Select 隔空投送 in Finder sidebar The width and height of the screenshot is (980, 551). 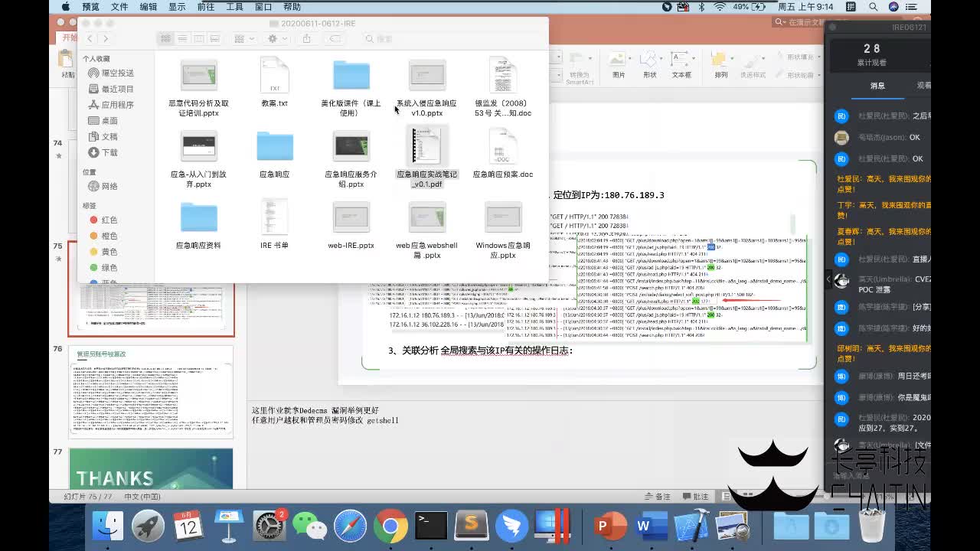[x=111, y=73]
